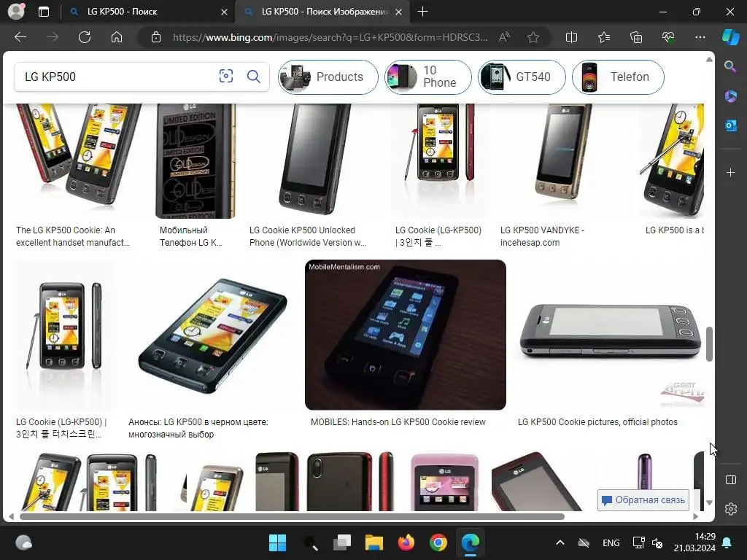Screen dimensions: 747x560
Task: Open 'Анонсы: LG KP500 в черном цвете' result
Action: 198,428
